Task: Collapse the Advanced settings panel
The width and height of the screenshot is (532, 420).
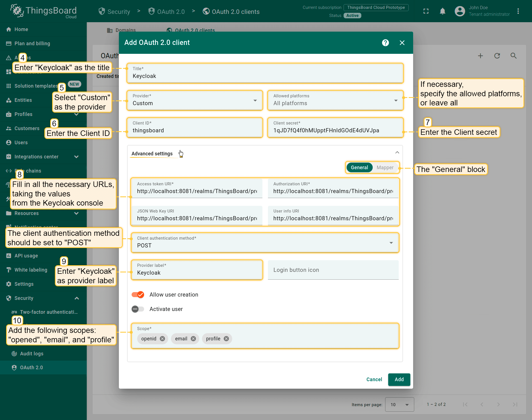Action: [397, 153]
